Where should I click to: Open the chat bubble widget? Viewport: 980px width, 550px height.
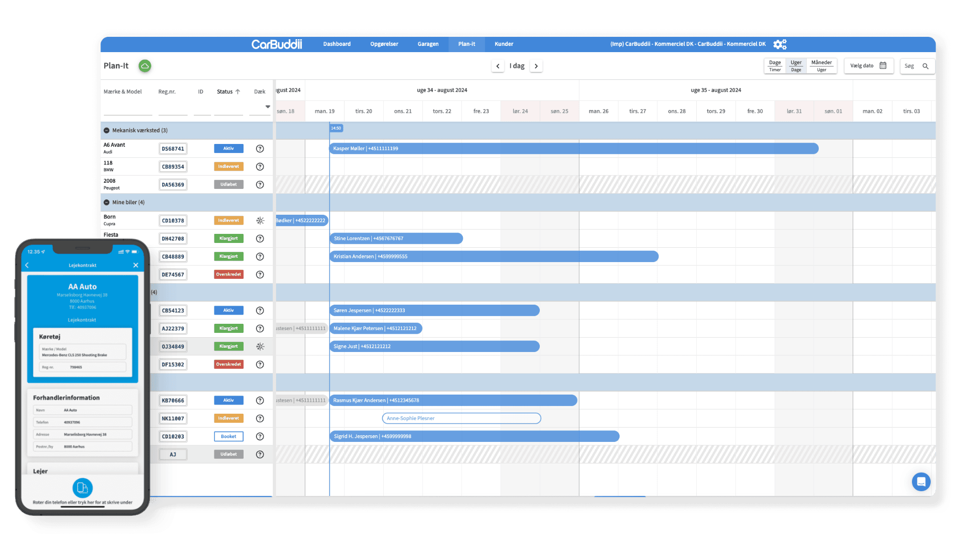point(921,482)
